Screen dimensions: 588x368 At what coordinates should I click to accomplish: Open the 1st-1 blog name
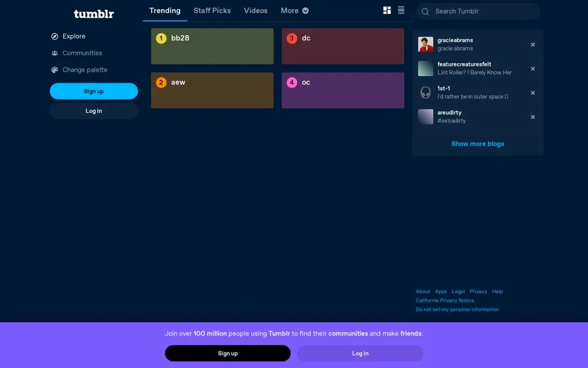click(x=443, y=88)
